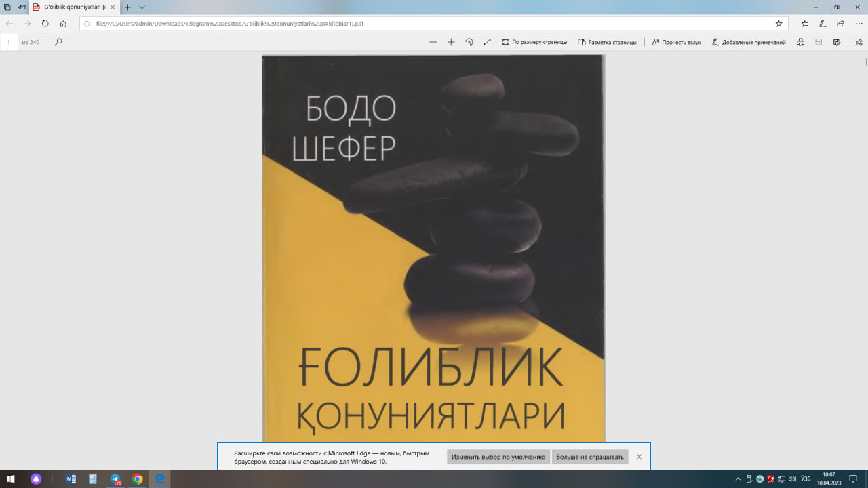Select По размеру страницы fit option

[536, 41]
